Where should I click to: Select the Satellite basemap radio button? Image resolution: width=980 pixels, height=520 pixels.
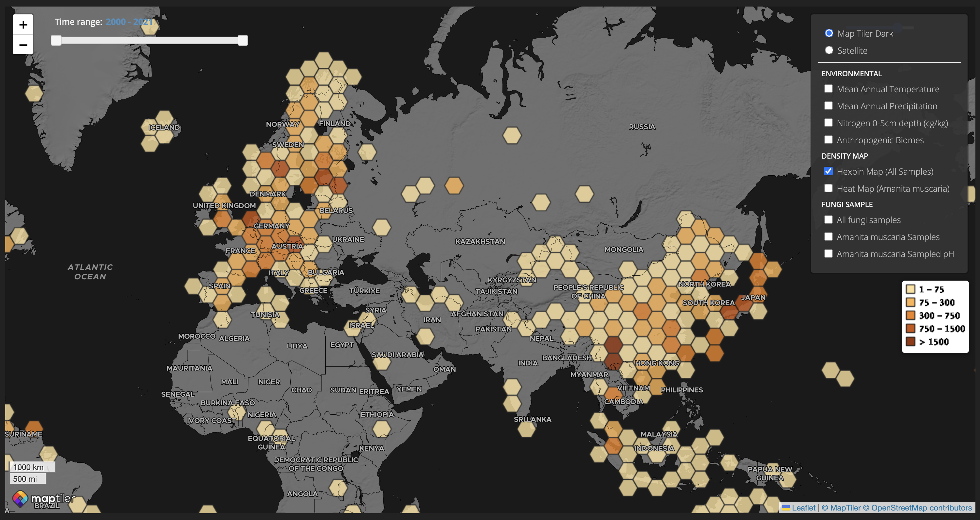[829, 50]
